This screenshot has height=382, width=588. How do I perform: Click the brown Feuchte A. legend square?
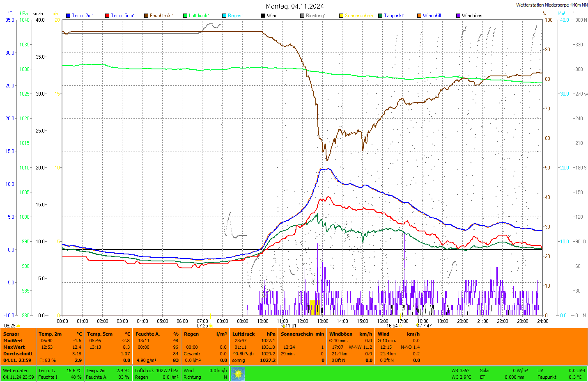point(146,16)
